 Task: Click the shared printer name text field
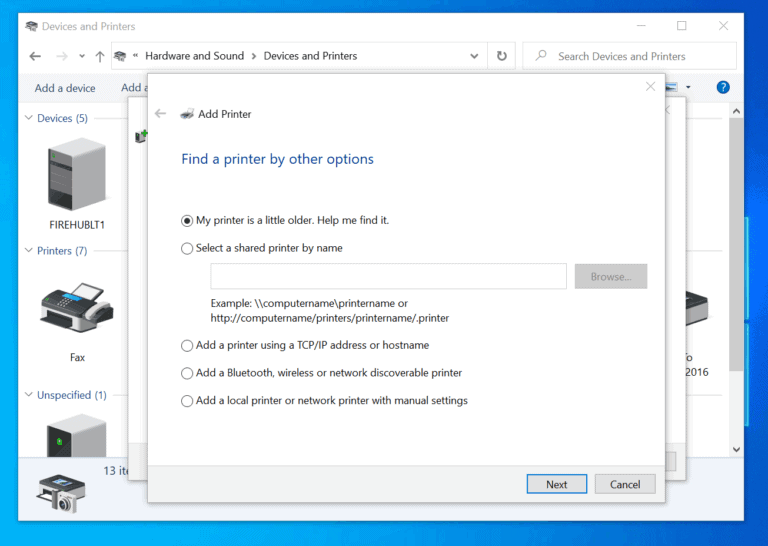click(x=388, y=276)
